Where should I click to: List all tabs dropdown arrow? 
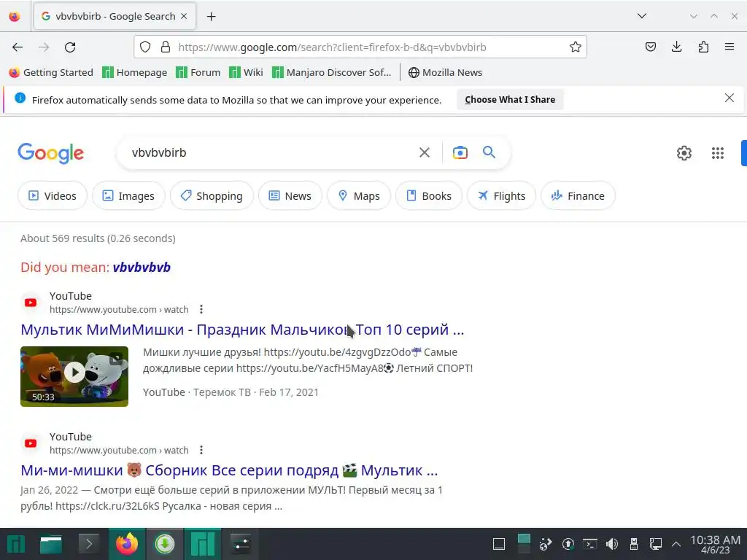click(x=642, y=16)
